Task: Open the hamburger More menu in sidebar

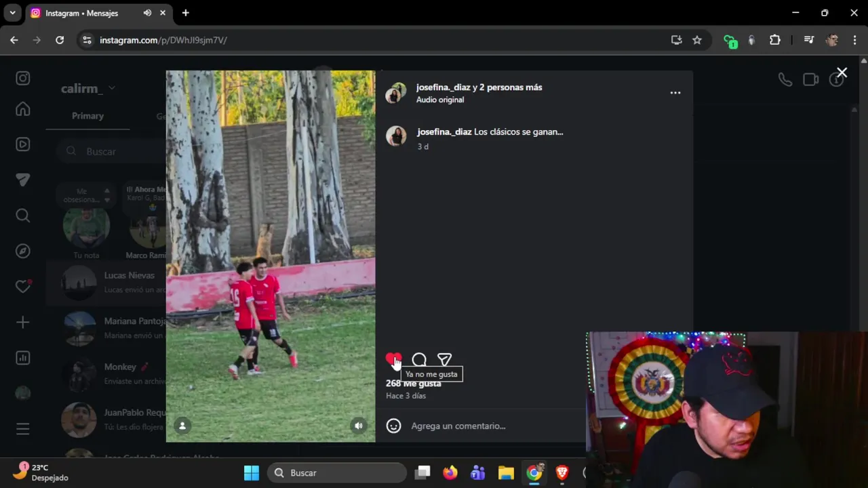Action: click(23, 429)
